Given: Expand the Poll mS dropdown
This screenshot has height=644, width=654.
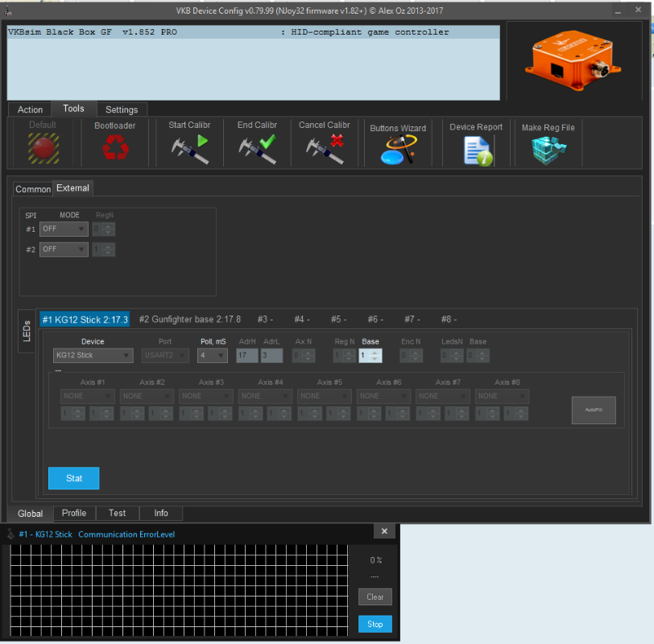Looking at the screenshot, I should coord(212,355).
